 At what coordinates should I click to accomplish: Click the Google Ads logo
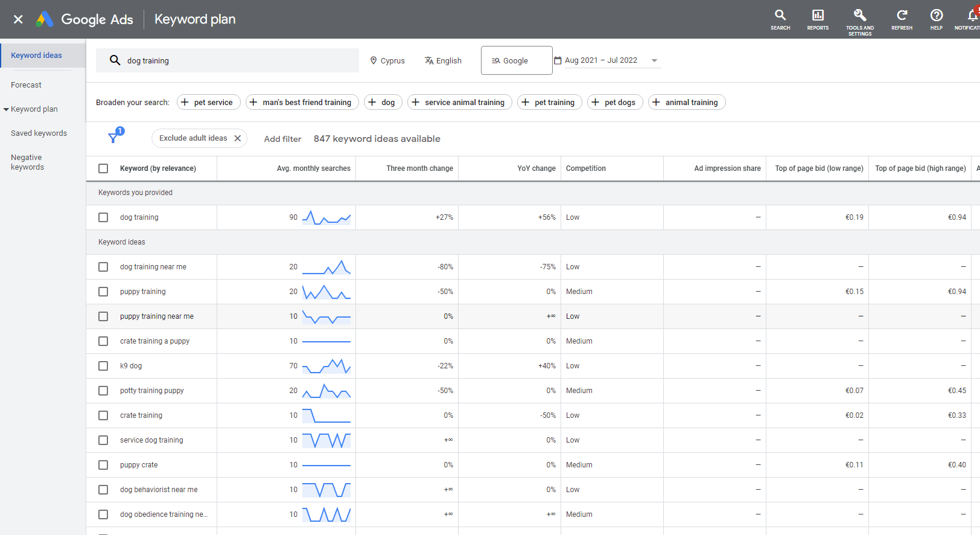coord(84,19)
